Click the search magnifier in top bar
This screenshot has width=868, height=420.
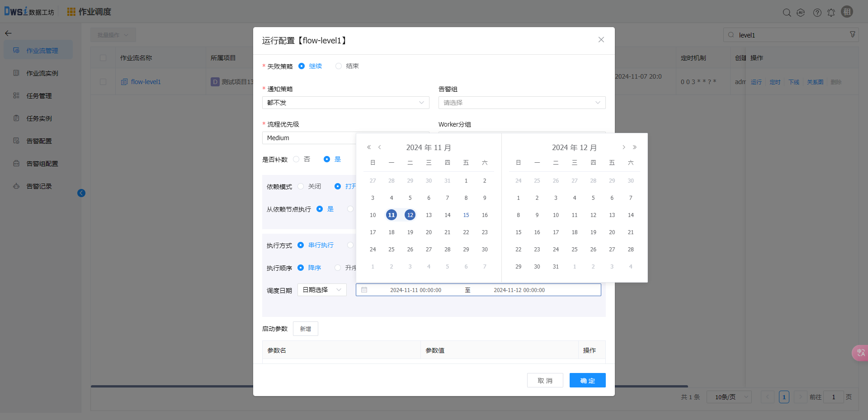tap(787, 13)
